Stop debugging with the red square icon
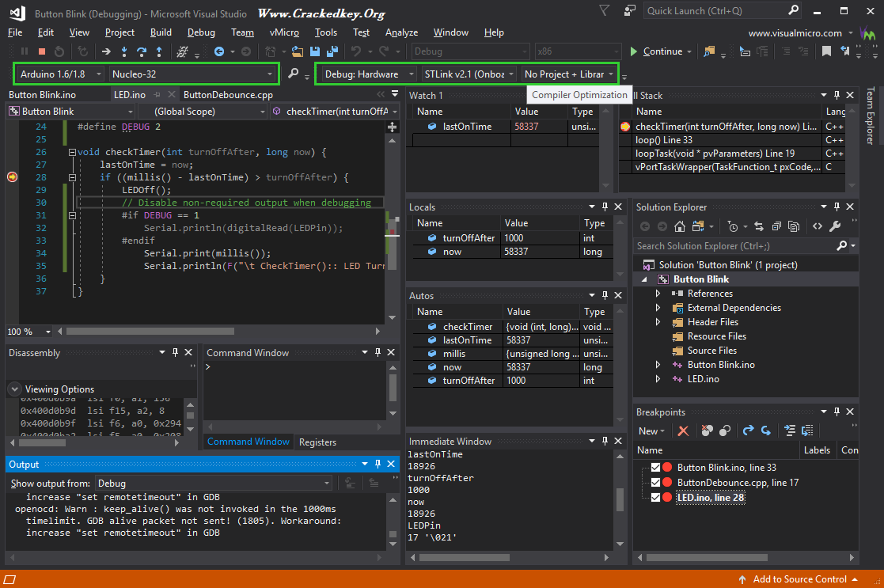This screenshot has width=884, height=588. point(42,51)
